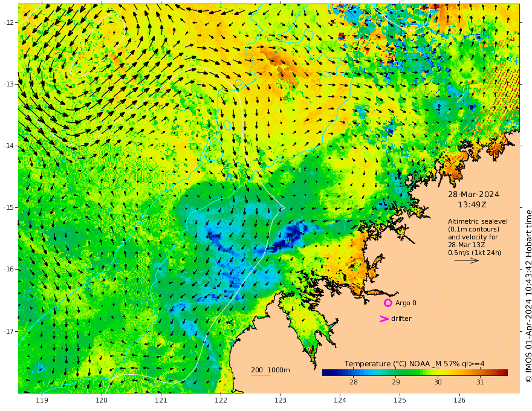Click the latitude axis label -15
Viewport: 532px width, 411px height.
point(9,207)
